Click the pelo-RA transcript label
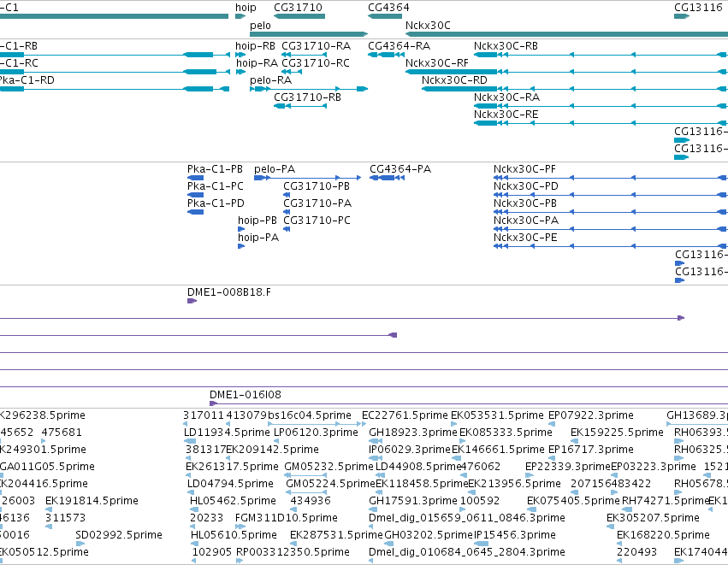The height and width of the screenshot is (565, 728). coord(270,80)
